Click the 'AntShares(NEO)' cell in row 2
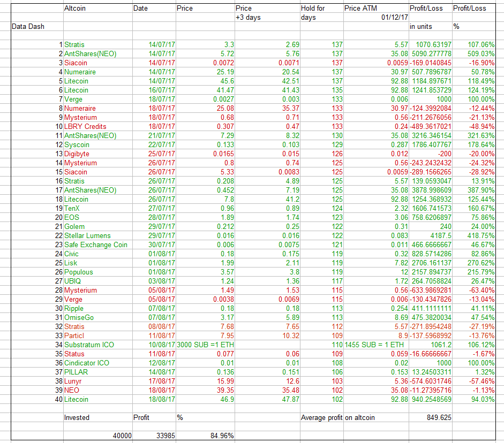Viewport: 504px width, 443px height. 98,54
